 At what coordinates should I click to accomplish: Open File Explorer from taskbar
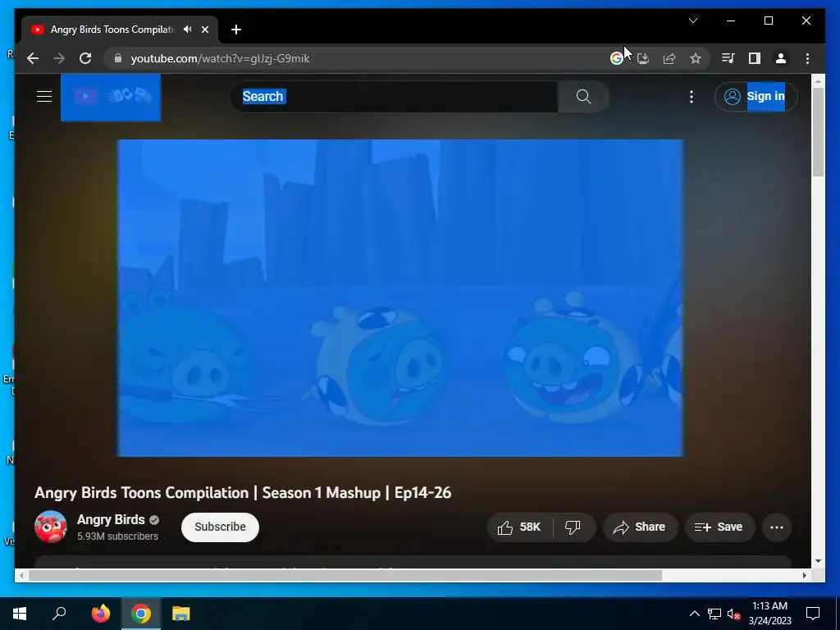181,614
